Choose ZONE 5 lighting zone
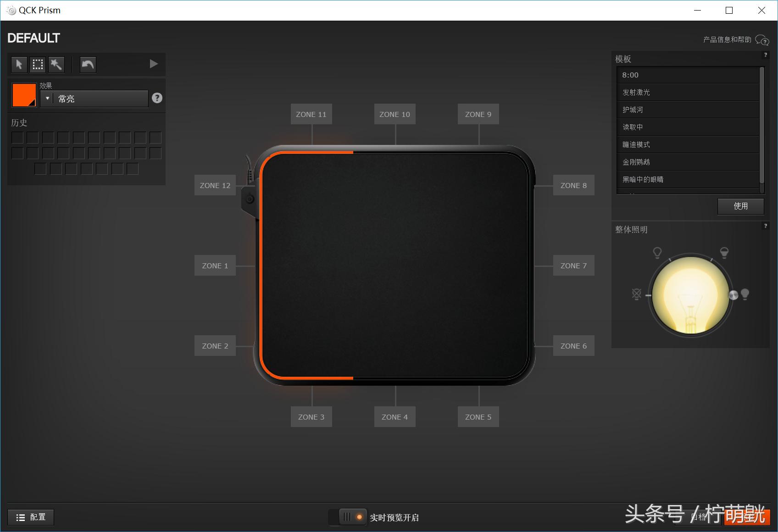 (x=478, y=417)
